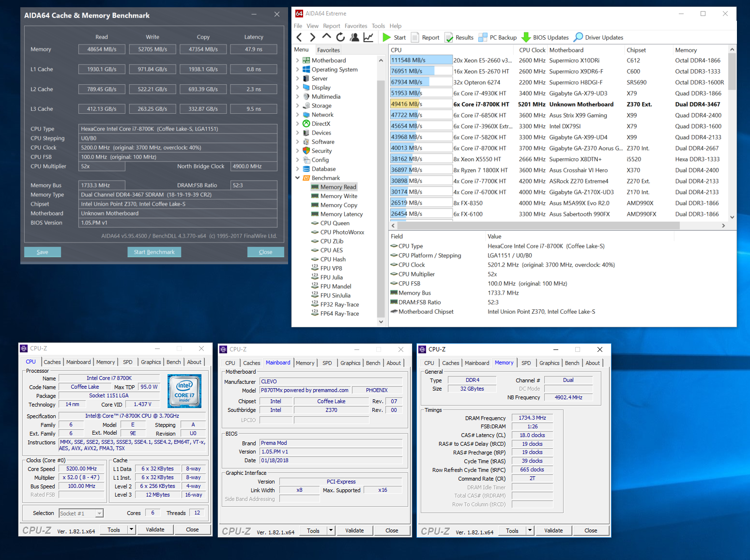Expand the Operating System tree node
The image size is (750, 560).
(297, 70)
